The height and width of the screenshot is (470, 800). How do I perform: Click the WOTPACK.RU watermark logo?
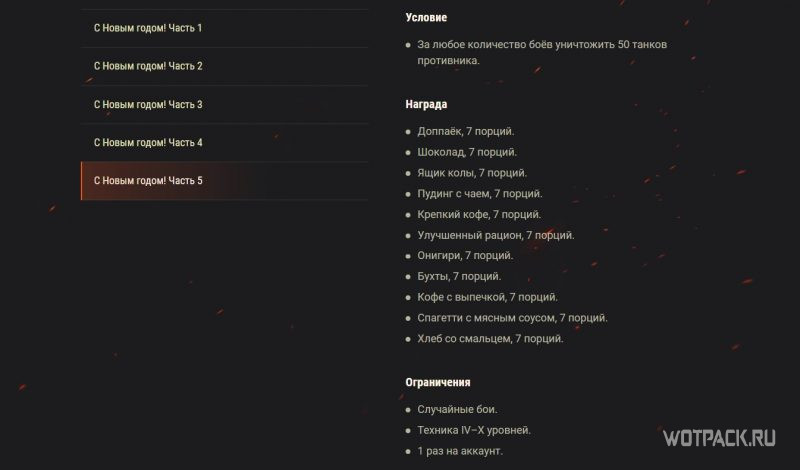coord(719,438)
